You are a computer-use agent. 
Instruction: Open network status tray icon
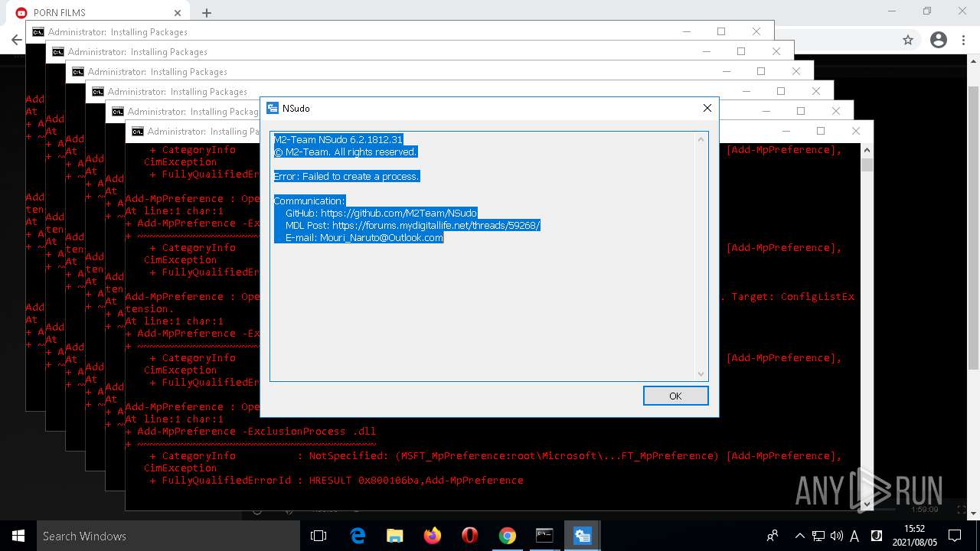point(818,536)
